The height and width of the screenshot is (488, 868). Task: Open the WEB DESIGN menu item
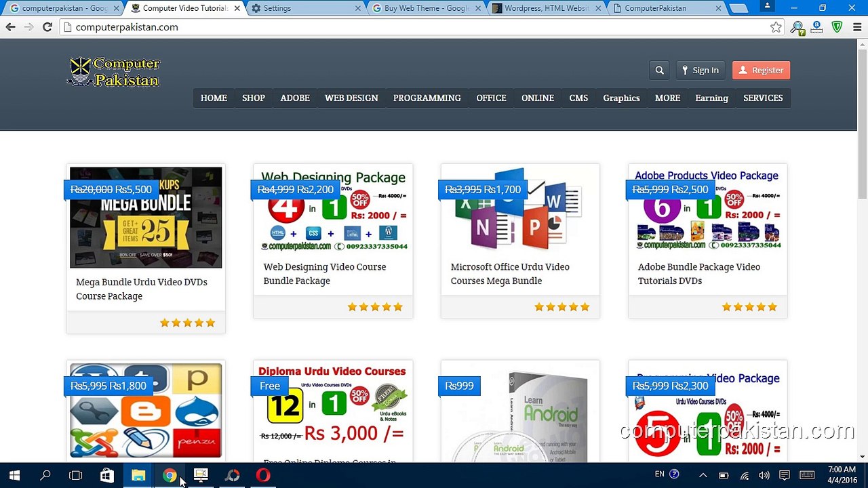point(351,98)
